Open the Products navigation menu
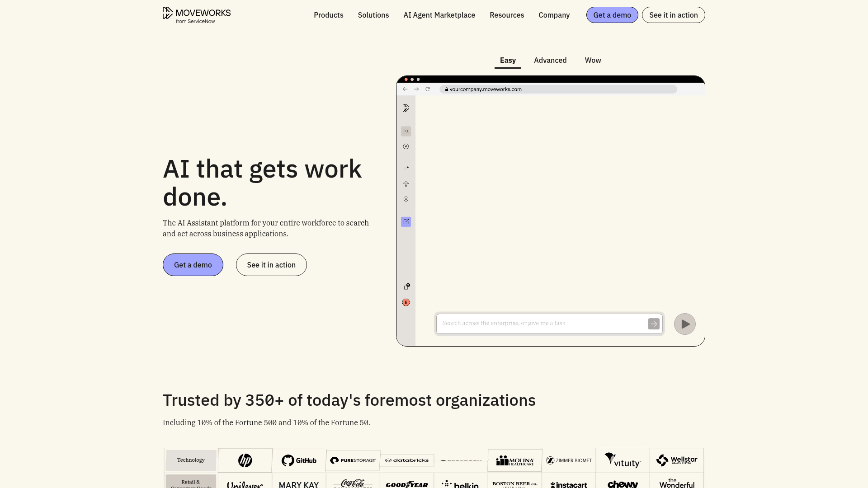This screenshot has width=868, height=488. pyautogui.click(x=328, y=15)
